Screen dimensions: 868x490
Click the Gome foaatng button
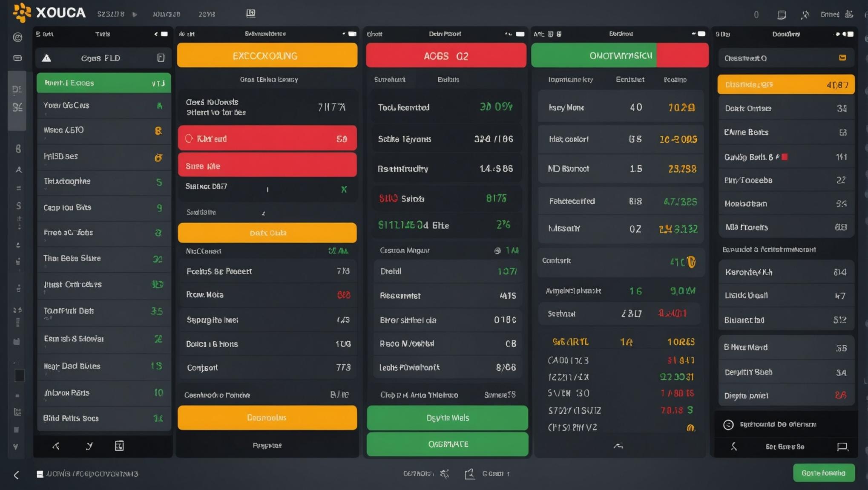[x=824, y=473]
